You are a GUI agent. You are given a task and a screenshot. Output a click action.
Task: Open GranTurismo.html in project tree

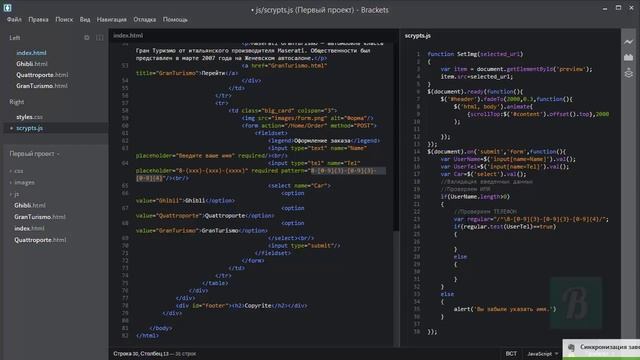[40, 217]
